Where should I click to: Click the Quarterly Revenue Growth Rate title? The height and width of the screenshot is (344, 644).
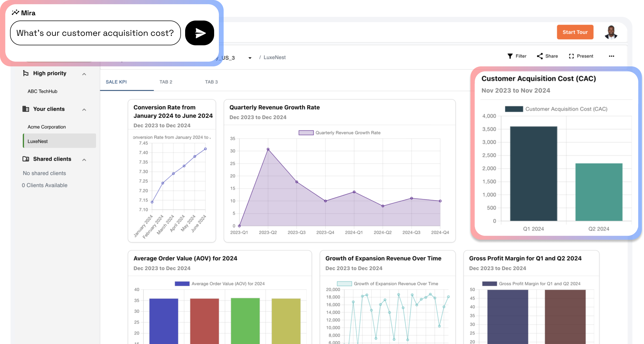click(x=274, y=107)
